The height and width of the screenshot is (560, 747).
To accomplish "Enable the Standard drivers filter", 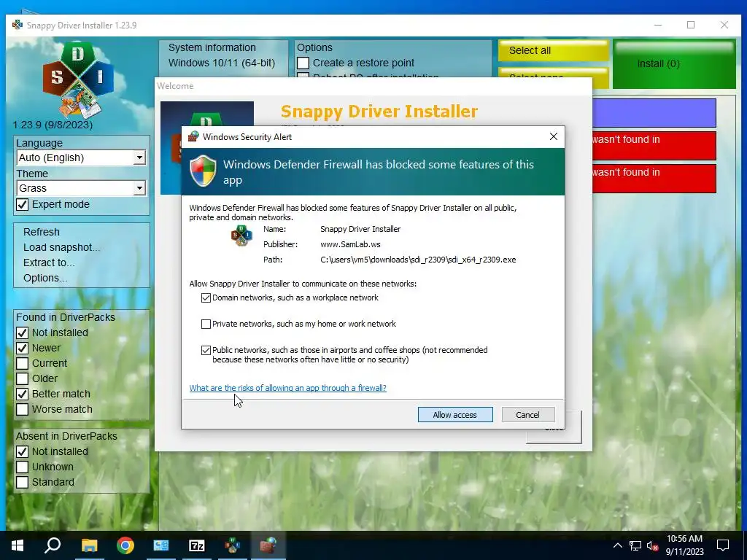I will 22,482.
